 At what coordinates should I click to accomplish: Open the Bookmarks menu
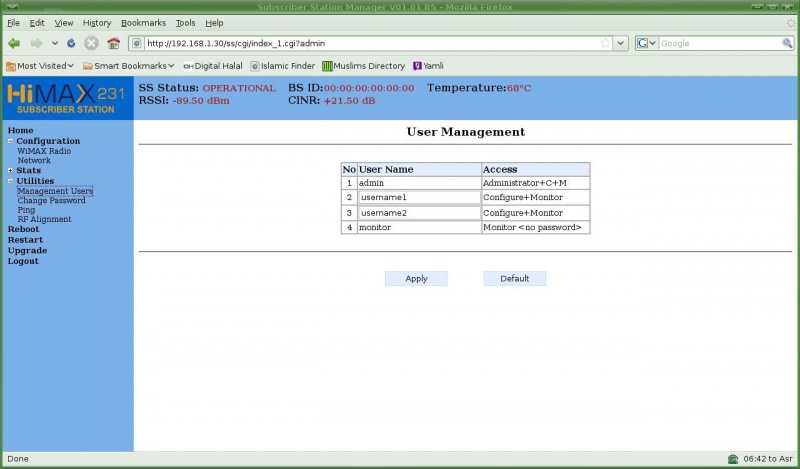[x=143, y=22]
